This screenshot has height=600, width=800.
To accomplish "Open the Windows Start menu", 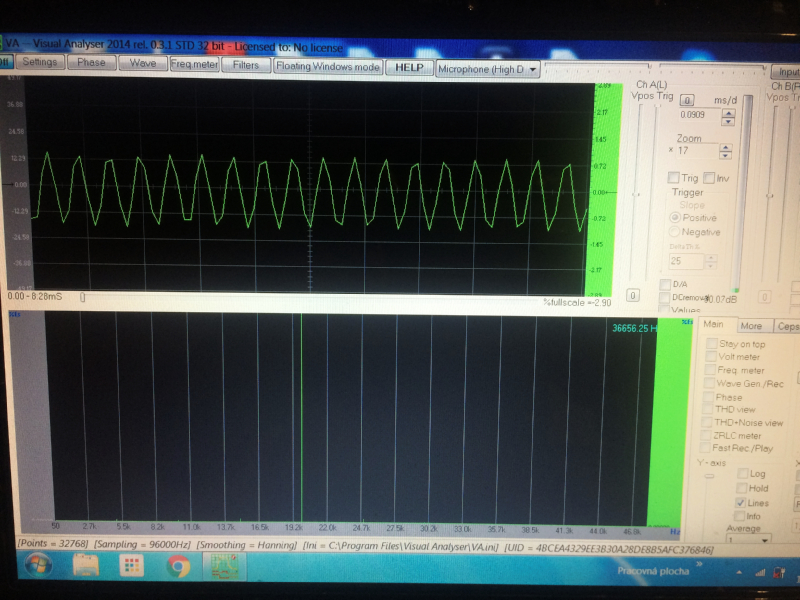I will (39, 566).
